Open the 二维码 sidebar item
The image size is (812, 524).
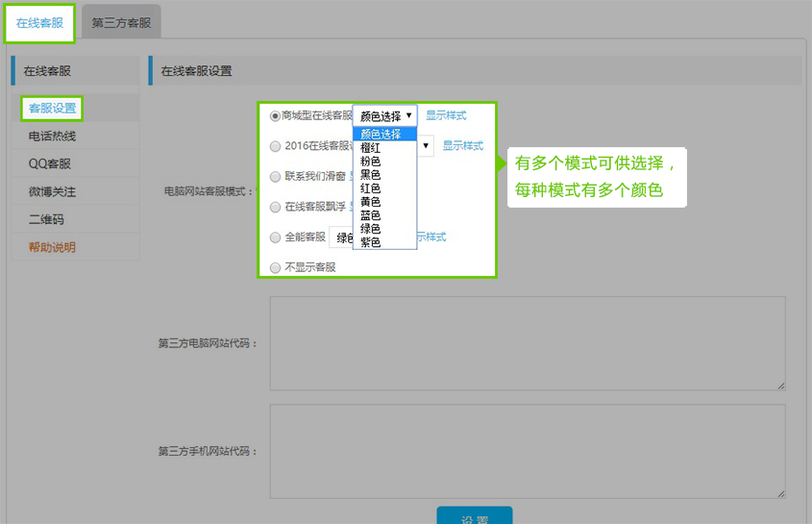(x=45, y=219)
